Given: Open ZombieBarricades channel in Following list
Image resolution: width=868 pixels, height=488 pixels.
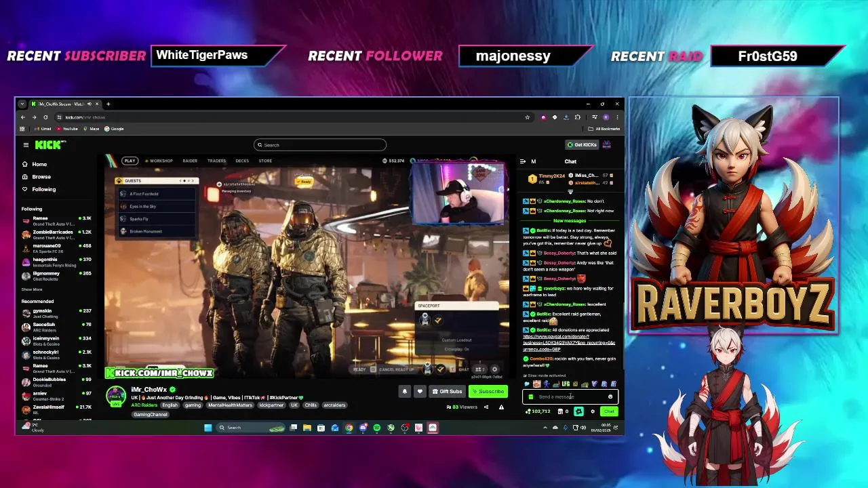Looking at the screenshot, I should coord(57,235).
